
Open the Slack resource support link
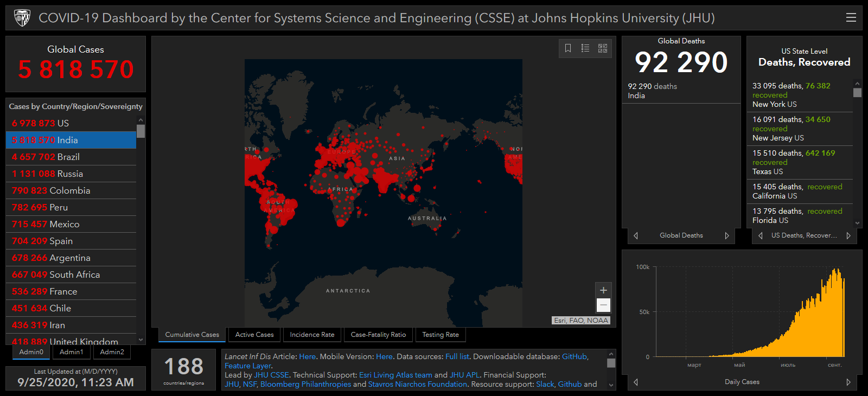coord(545,384)
